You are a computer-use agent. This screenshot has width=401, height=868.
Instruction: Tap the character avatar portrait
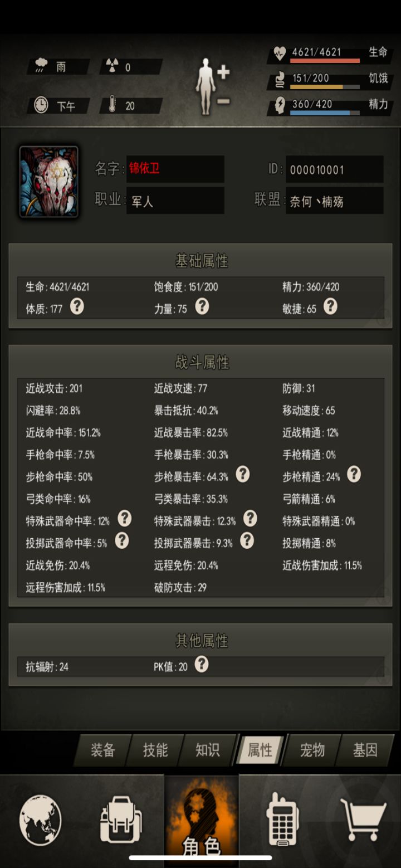(49, 182)
